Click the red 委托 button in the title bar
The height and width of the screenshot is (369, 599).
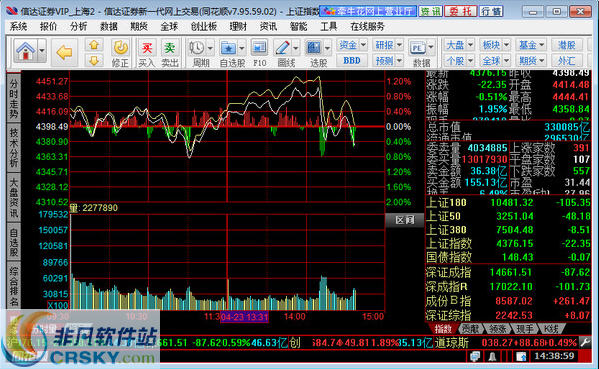[x=460, y=11]
